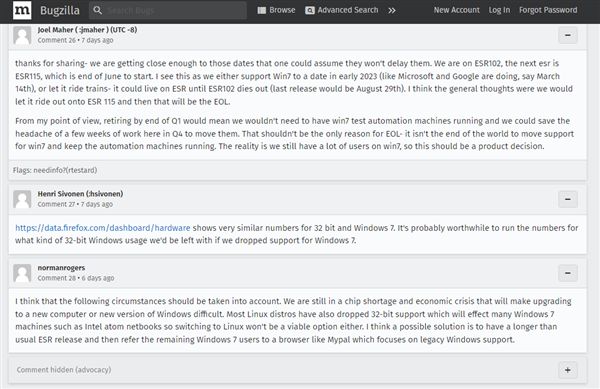Collapse comment 27 by Henri Sivonen
This screenshot has height=389, width=600.
coord(568,199)
